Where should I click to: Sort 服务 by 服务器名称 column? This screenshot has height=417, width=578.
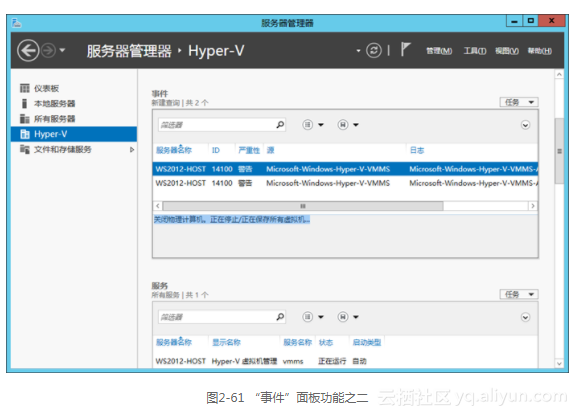click(x=174, y=342)
